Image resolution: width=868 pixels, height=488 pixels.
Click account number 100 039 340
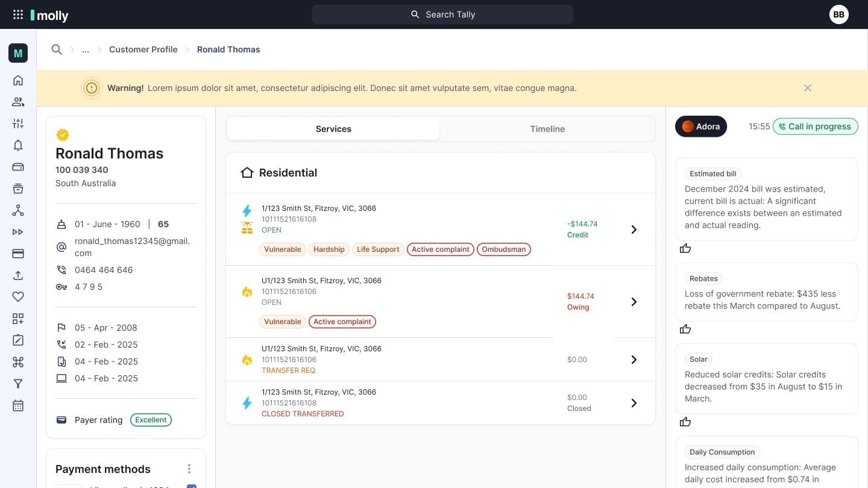82,170
